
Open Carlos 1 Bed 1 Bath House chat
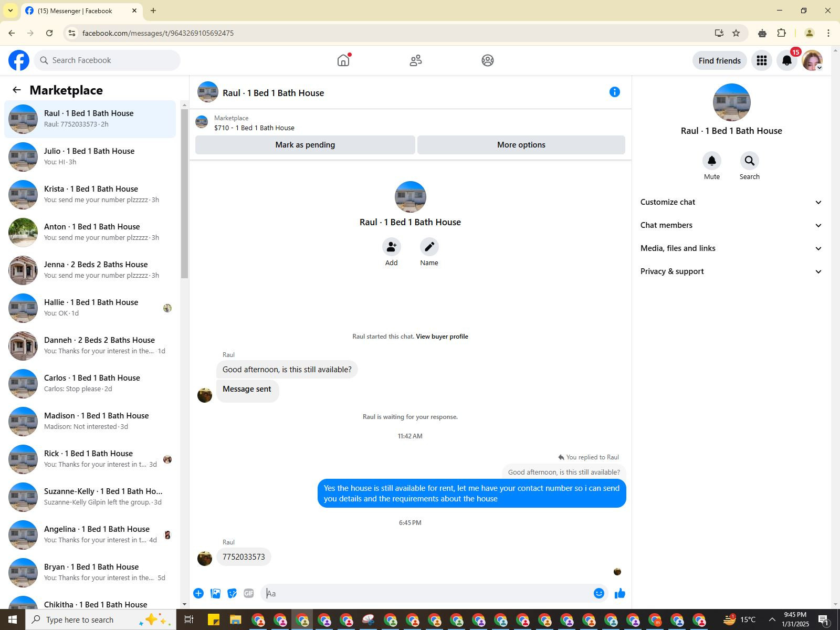click(x=90, y=383)
